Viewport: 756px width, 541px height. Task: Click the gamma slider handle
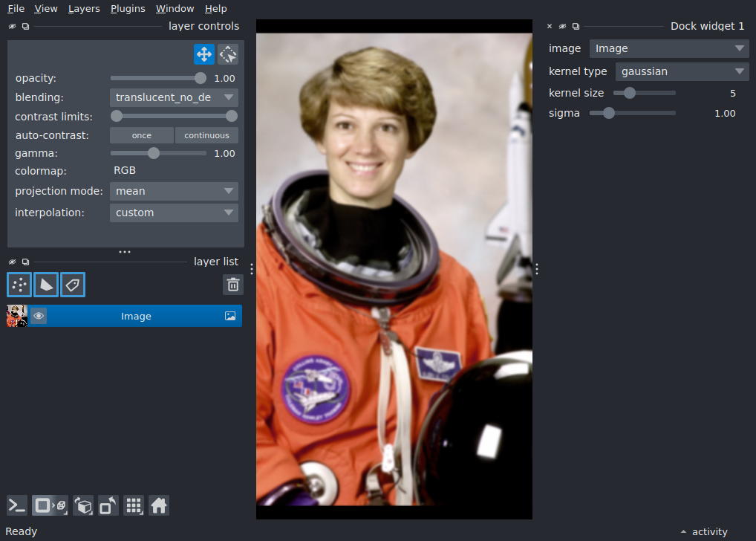click(x=153, y=153)
